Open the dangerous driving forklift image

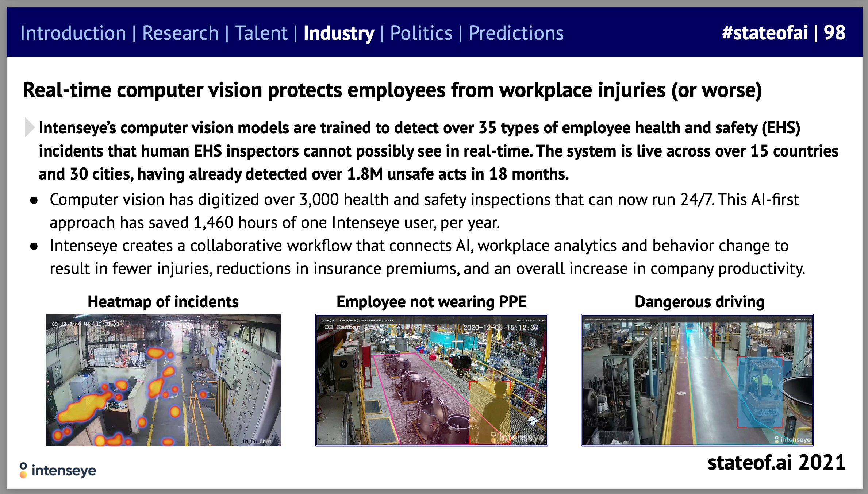697,380
